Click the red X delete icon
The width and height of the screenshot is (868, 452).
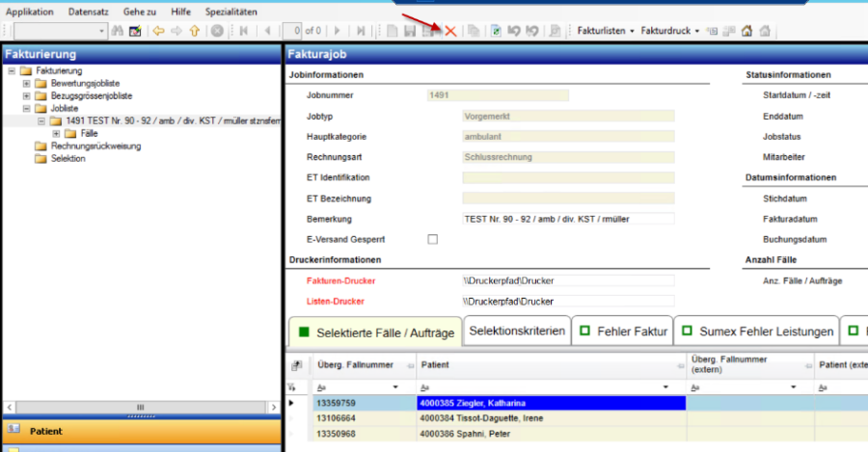450,32
